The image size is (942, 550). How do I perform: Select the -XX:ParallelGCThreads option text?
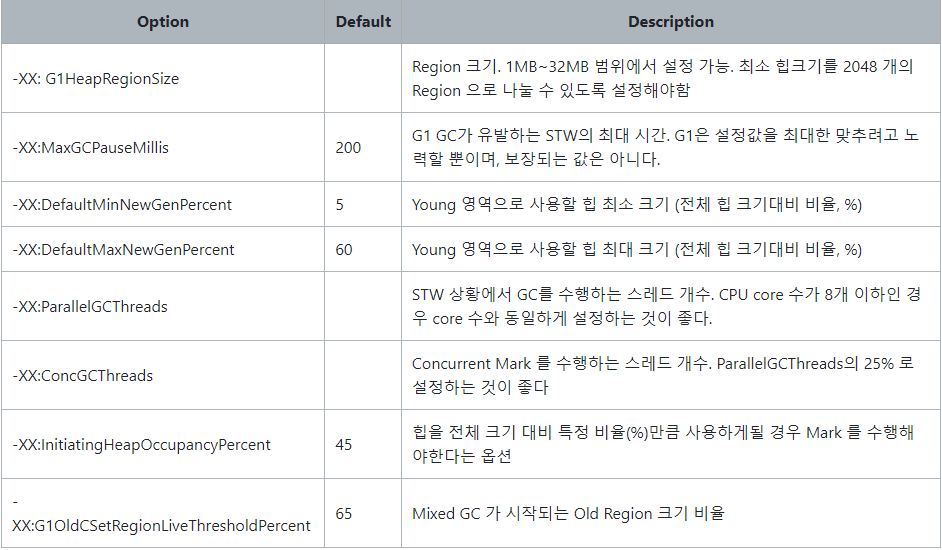pyautogui.click(x=90, y=307)
